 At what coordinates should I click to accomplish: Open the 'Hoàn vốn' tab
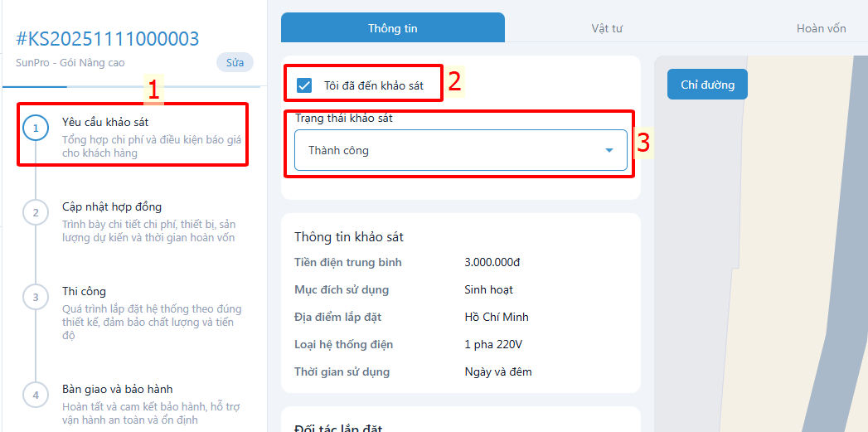tap(821, 28)
